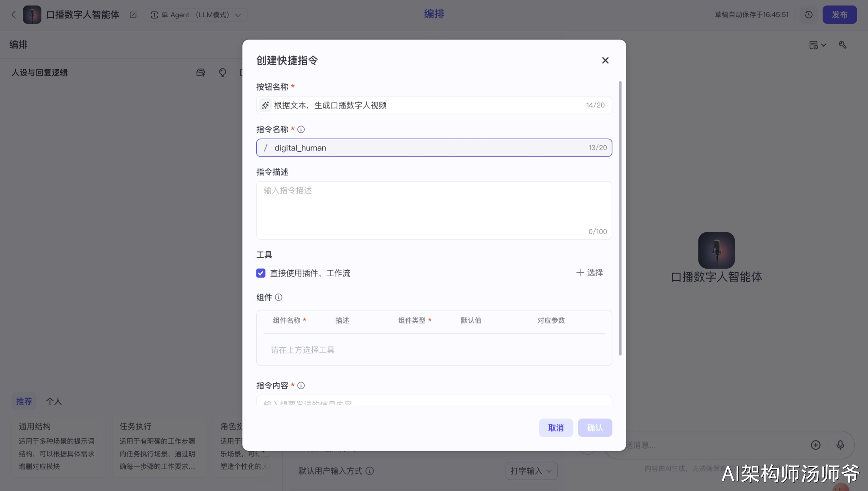Open the version history clock icon
The height and width of the screenshot is (491, 868).
click(809, 15)
